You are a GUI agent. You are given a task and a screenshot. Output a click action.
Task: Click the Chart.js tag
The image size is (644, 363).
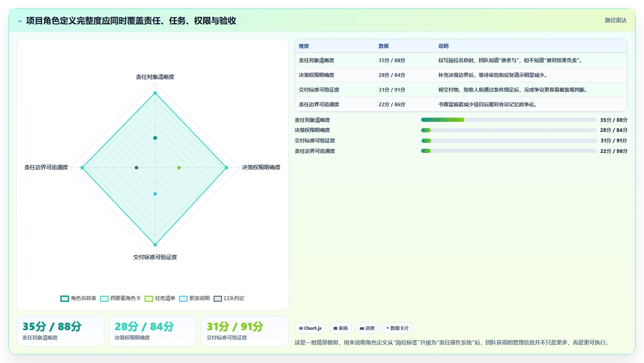(310, 328)
